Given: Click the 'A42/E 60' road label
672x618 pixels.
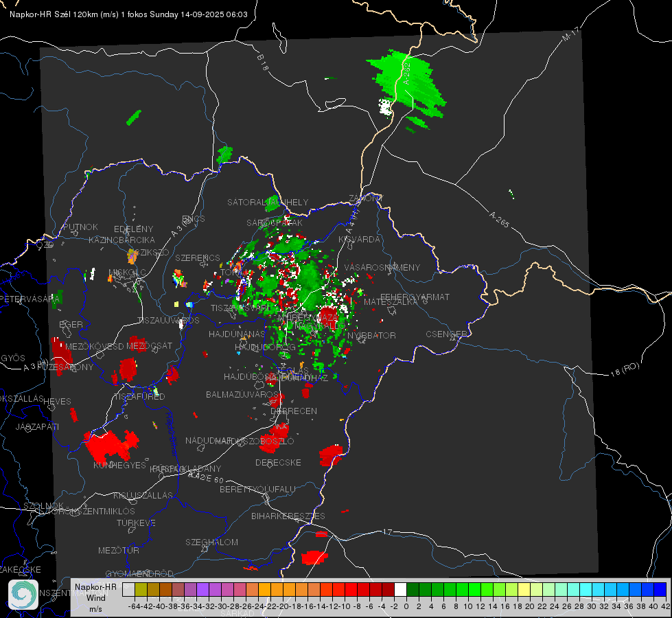Looking at the screenshot, I should pos(206,477).
